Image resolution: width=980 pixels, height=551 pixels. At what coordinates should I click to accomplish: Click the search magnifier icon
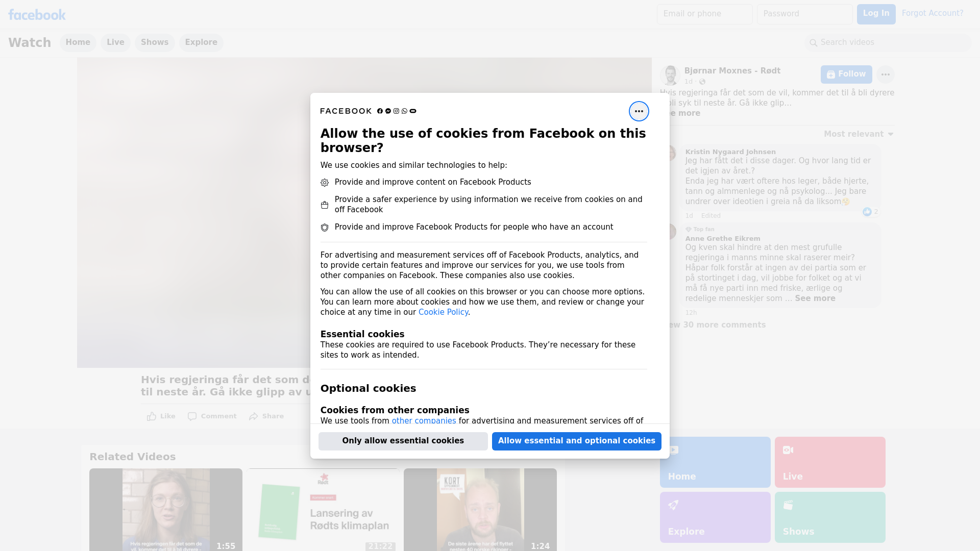click(x=814, y=43)
